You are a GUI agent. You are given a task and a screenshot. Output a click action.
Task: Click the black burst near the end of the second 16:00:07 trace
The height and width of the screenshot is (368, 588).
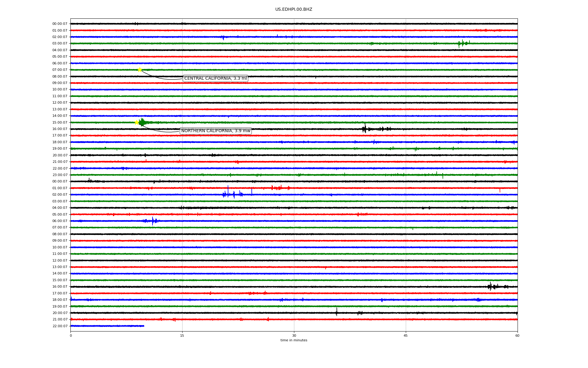491,286
